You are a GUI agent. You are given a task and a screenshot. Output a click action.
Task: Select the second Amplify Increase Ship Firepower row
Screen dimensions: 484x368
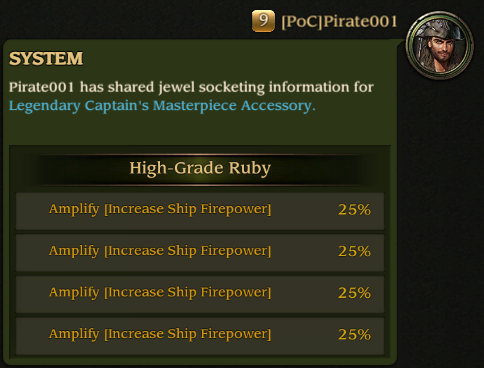(x=200, y=253)
